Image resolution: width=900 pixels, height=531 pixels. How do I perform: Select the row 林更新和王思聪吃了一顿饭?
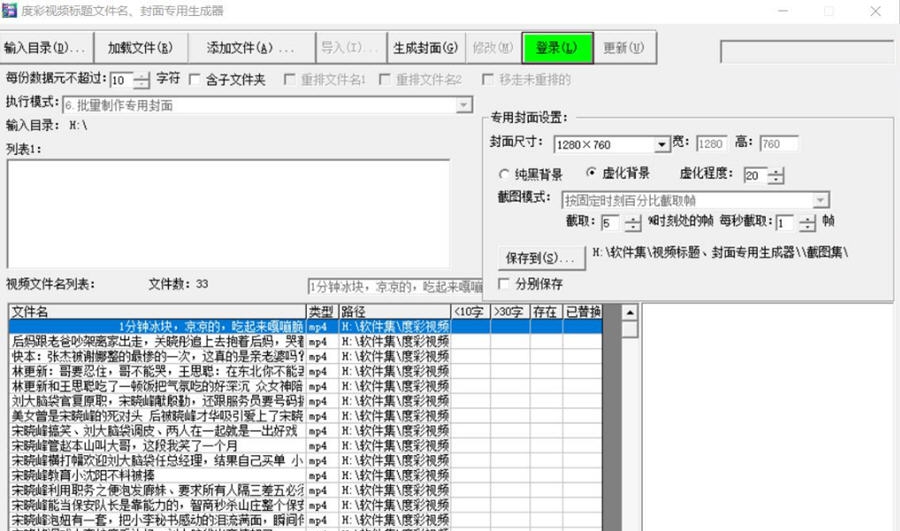tap(305, 386)
